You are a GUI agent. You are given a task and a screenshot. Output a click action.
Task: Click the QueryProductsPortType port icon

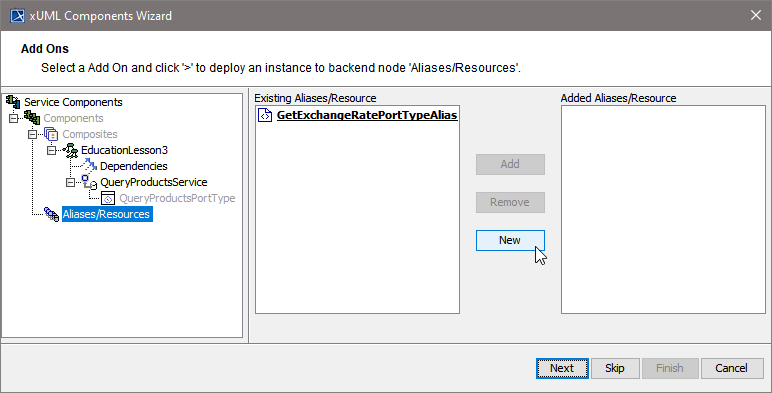[x=108, y=198]
